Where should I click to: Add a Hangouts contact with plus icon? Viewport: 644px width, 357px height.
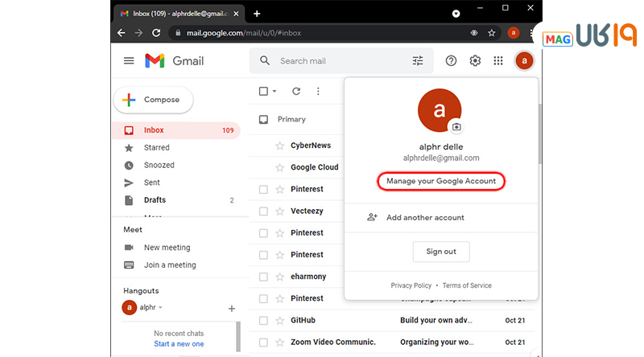(232, 309)
